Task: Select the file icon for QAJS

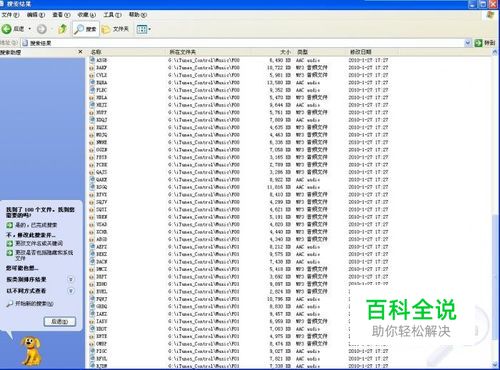Action: 92,172
